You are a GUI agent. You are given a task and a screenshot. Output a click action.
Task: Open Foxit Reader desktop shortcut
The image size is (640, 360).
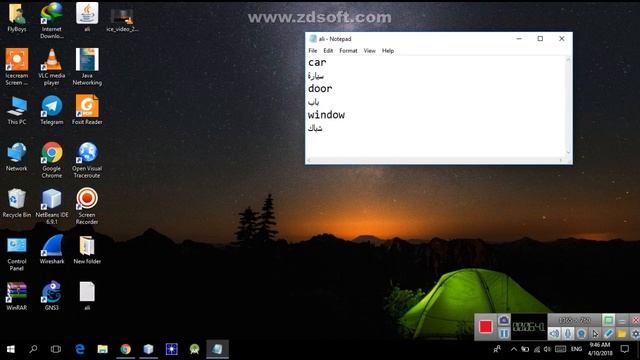click(x=87, y=110)
